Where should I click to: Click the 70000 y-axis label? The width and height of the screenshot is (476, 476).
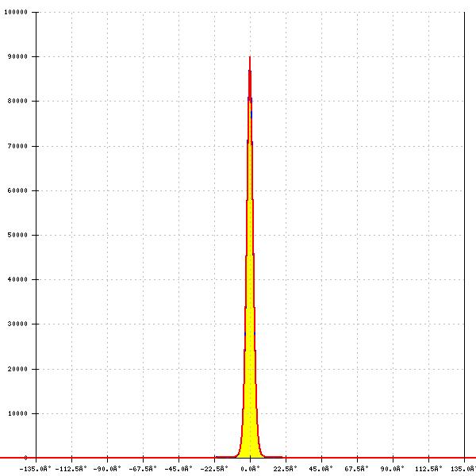click(x=17, y=146)
